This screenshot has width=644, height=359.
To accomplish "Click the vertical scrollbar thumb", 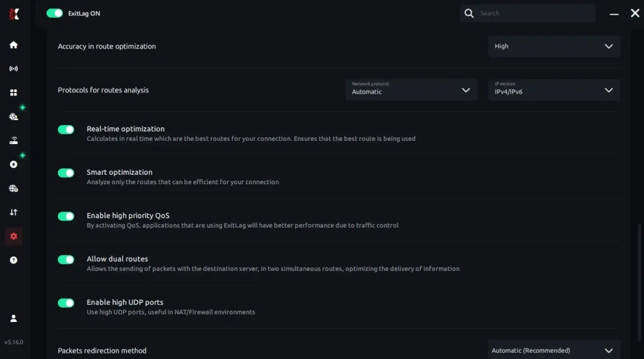I will pos(639,282).
